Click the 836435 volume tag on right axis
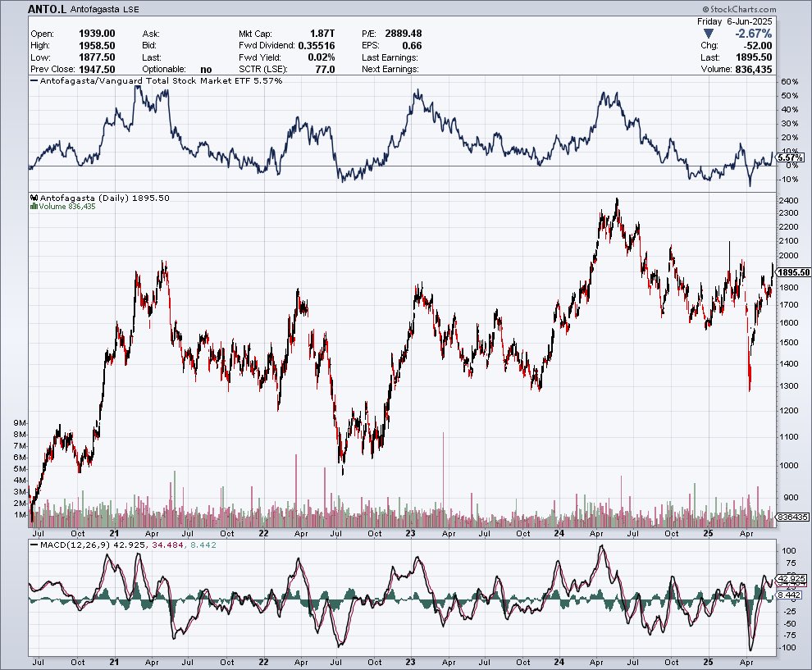Screen dimensions: 812x670 point(792,517)
